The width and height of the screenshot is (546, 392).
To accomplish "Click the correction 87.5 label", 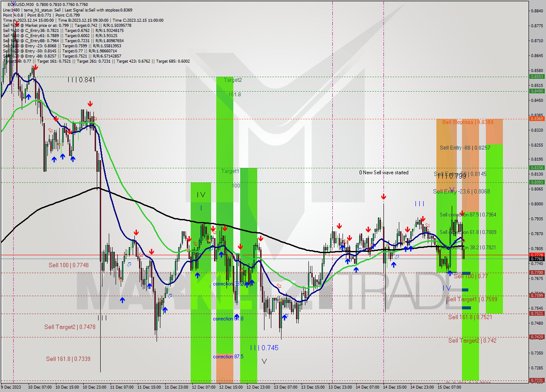I will click(x=228, y=356).
